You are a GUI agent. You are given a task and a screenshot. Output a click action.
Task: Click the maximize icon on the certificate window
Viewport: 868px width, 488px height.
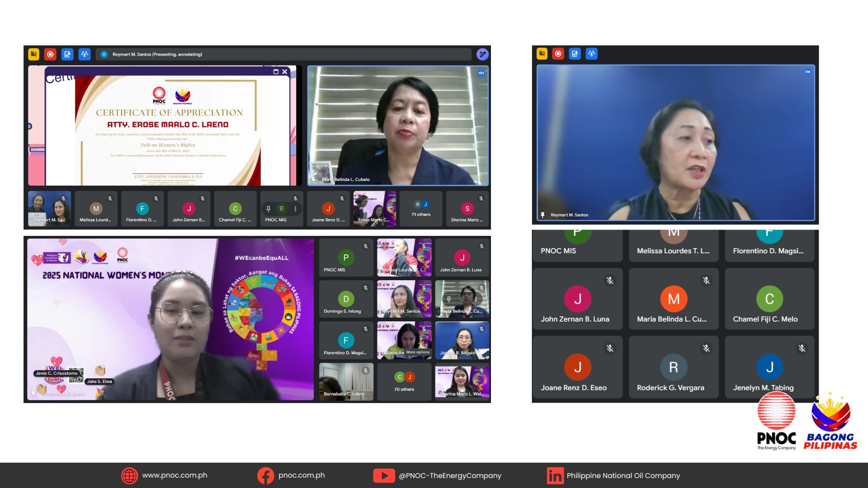click(x=276, y=72)
